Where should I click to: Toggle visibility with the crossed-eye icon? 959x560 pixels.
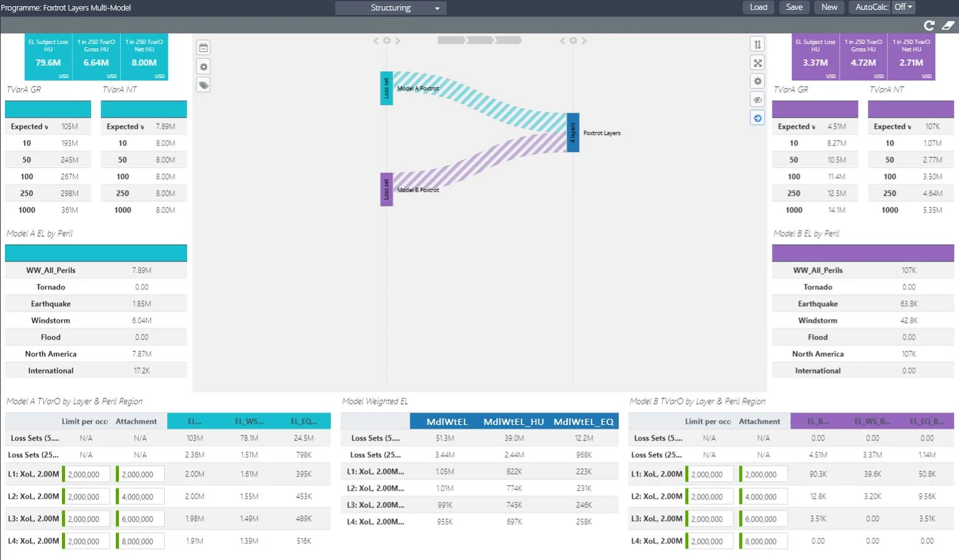point(757,99)
